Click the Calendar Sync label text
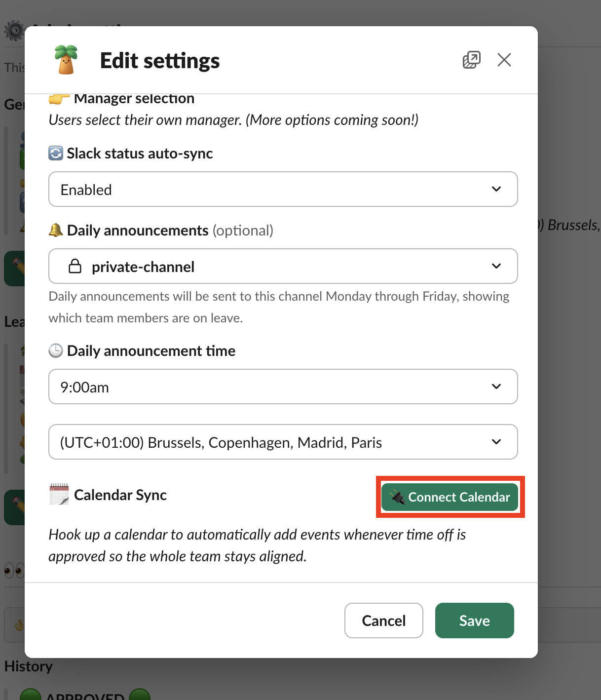This screenshot has width=601, height=700. 120,495
